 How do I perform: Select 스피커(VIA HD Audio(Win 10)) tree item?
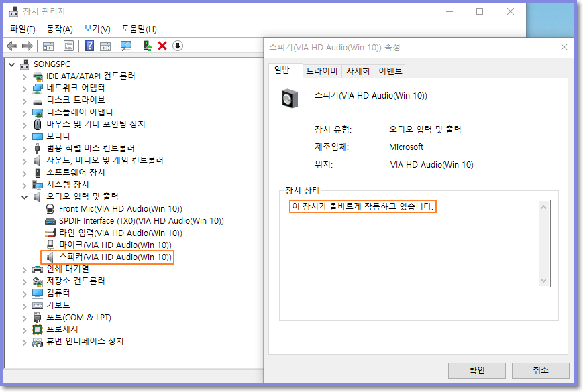click(115, 257)
